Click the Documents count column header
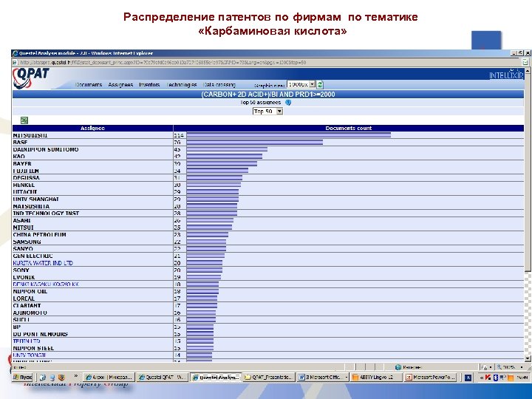 349,129
